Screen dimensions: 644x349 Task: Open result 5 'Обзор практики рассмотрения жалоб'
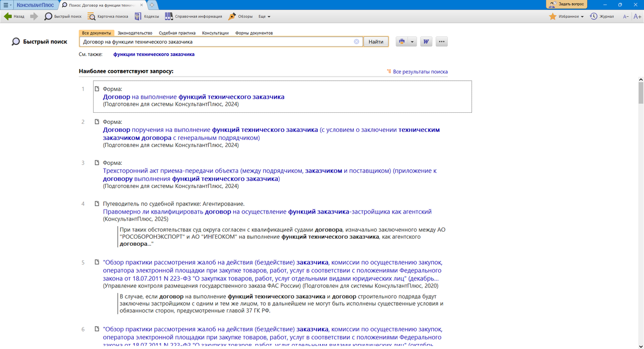coord(272,270)
